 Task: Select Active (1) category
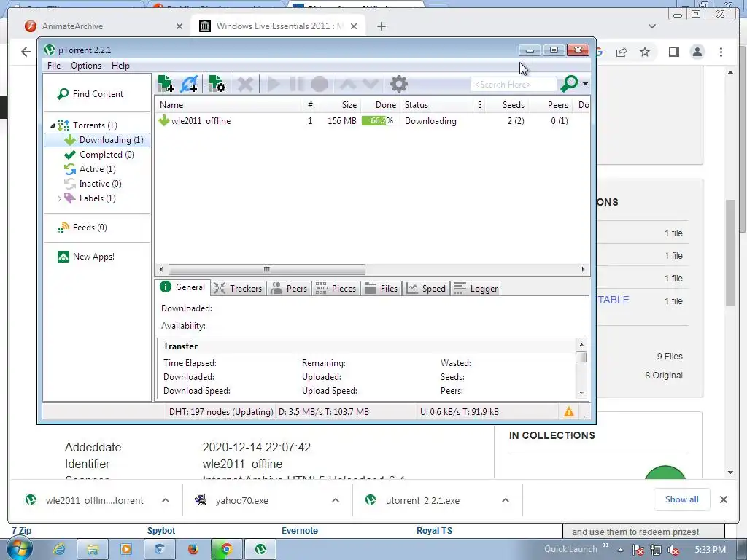(90, 169)
